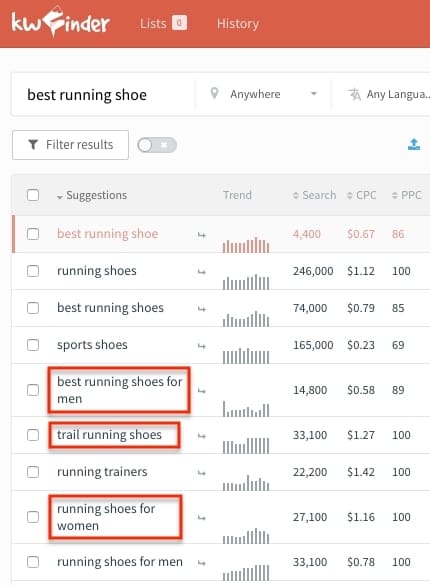Open the Anywhere location dropdown
Viewport: 430px width, 585px height.
(263, 94)
